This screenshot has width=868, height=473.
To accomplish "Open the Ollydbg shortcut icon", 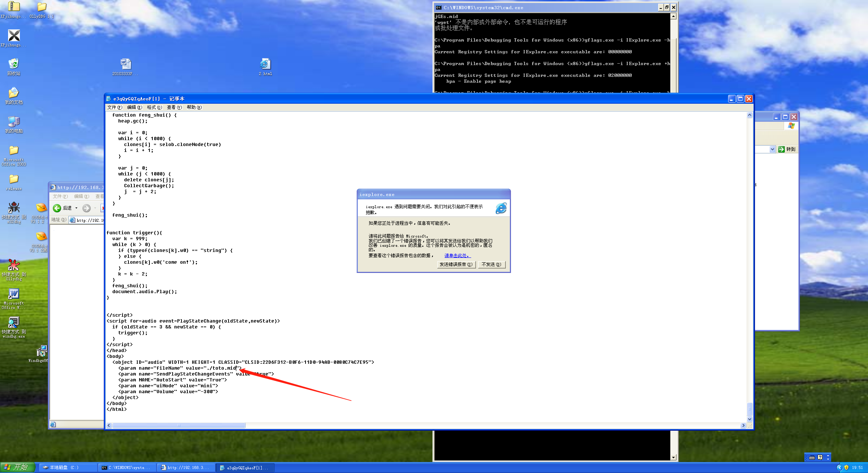I will point(14,265).
